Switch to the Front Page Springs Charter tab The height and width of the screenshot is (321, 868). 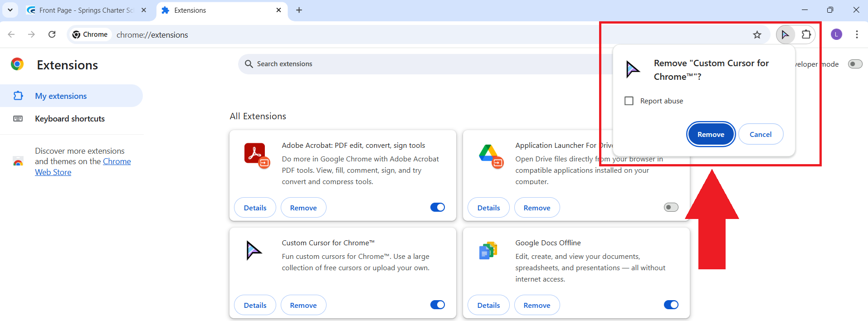[x=86, y=10]
